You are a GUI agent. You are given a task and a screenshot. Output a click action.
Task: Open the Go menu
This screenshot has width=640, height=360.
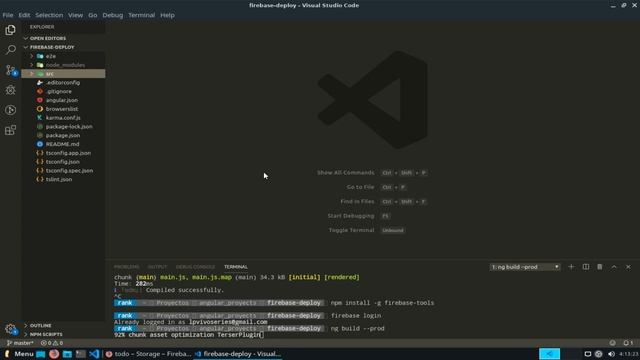coord(93,15)
